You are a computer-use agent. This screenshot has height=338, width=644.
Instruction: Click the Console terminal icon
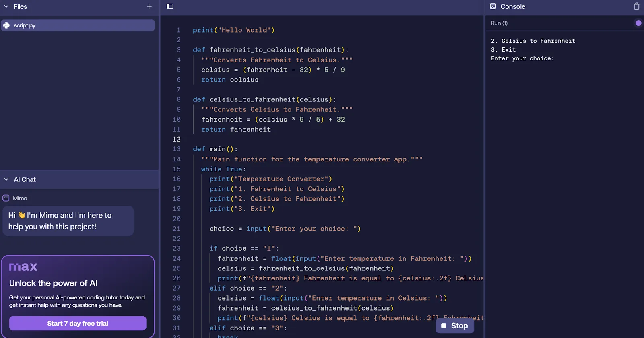click(493, 6)
